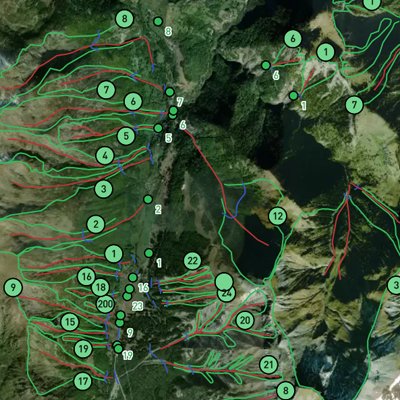
Task: Click the small green dot labeled 19
Action: pyautogui.click(x=118, y=349)
